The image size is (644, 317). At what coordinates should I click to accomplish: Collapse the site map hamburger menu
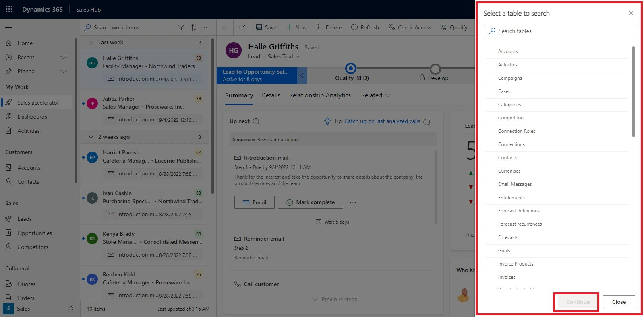(x=8, y=27)
